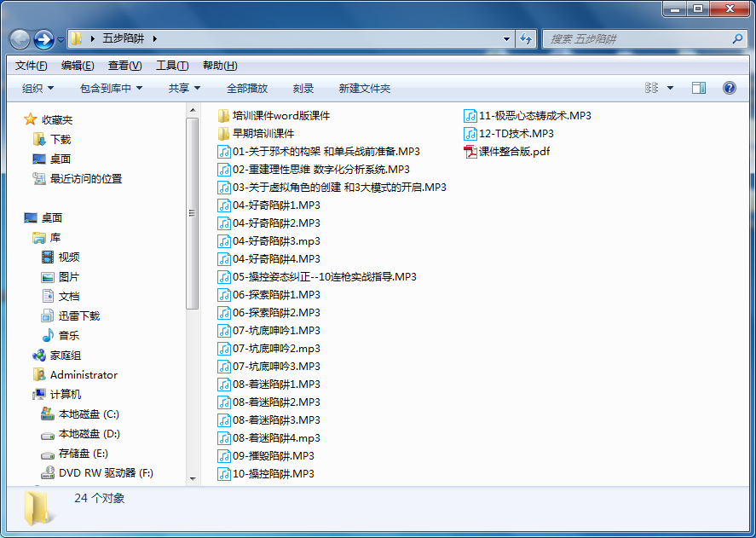Click the 全部播放 button
This screenshot has width=756, height=538.
pos(247,89)
